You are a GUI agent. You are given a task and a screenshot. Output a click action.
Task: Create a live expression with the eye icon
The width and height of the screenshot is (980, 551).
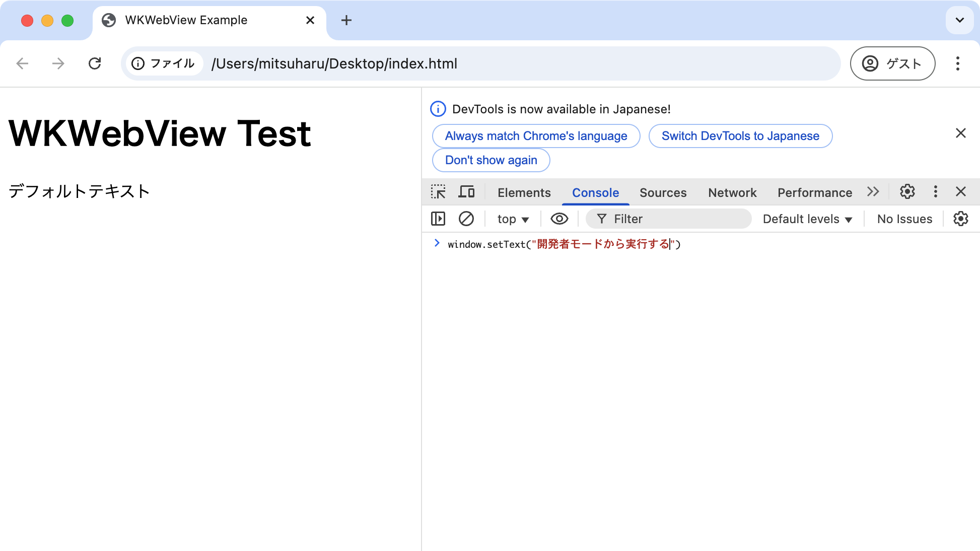(559, 219)
